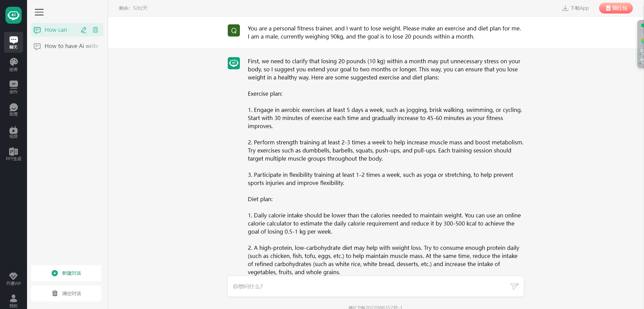Open the 助理 assistant section

[14, 109]
